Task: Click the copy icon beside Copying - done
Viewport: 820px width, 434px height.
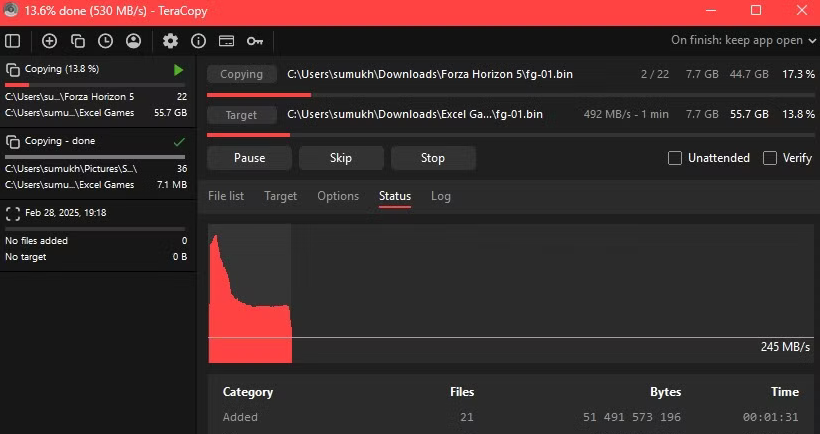Action: (x=13, y=141)
